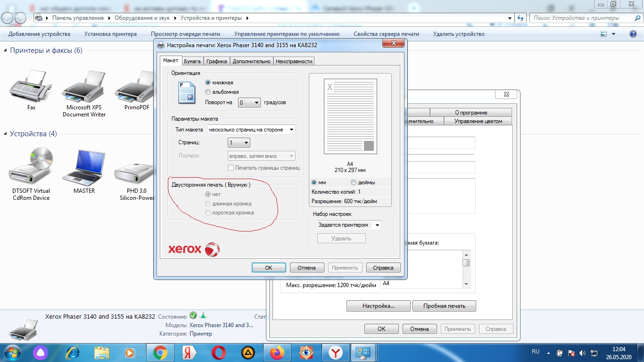Open Набор настроек dropdown
Image resolution: width=644 pixels, height=362 pixels.
point(349,225)
